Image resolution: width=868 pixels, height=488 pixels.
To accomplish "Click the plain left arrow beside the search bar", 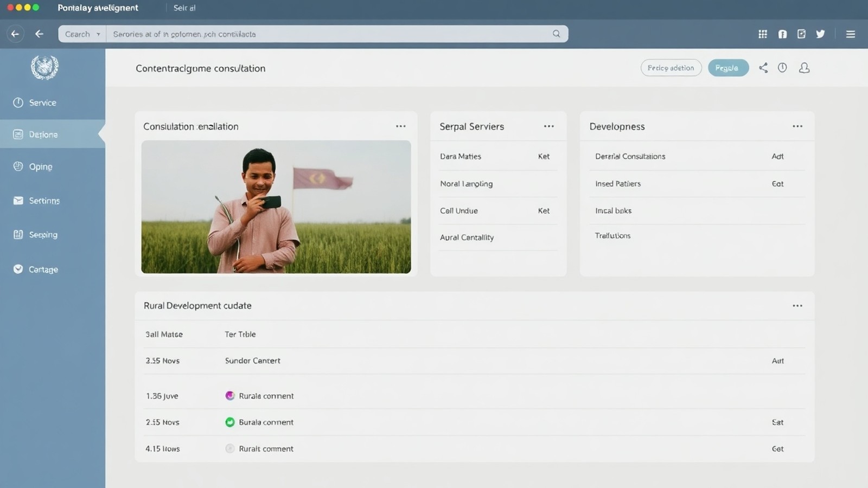I will [x=39, y=34].
